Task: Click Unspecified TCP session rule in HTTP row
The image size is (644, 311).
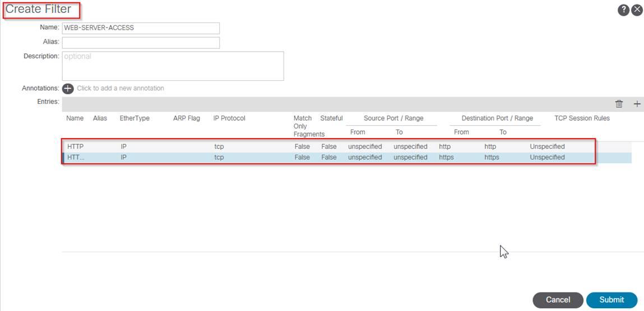Action: [547, 147]
